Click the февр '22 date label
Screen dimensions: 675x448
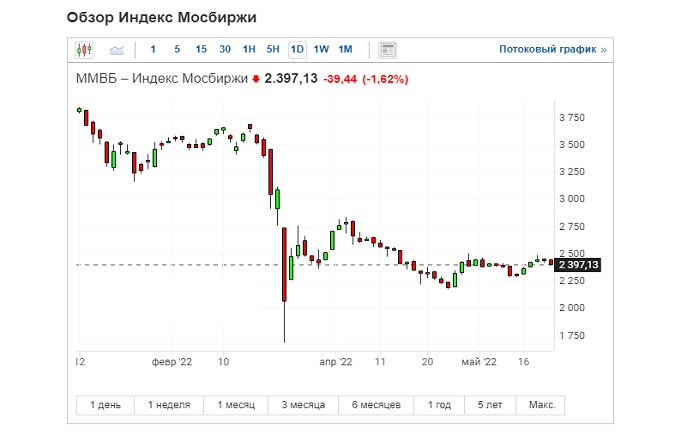[172, 362]
